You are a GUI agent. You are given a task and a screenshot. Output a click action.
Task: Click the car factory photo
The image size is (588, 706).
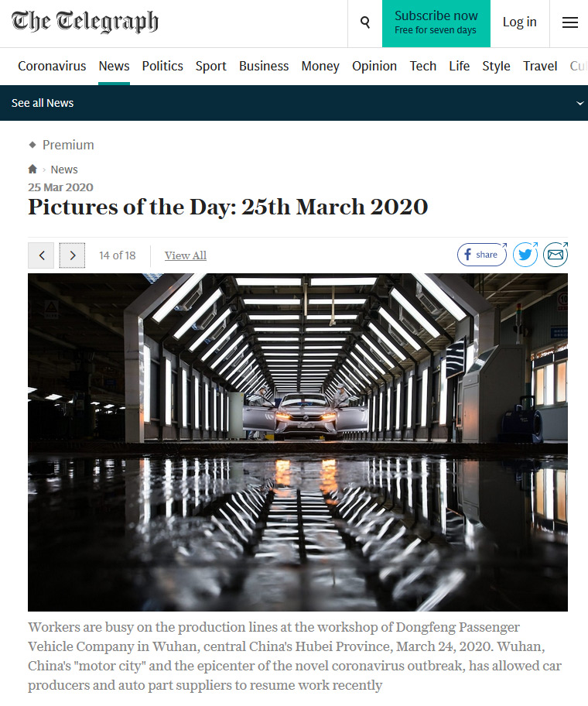point(298,442)
